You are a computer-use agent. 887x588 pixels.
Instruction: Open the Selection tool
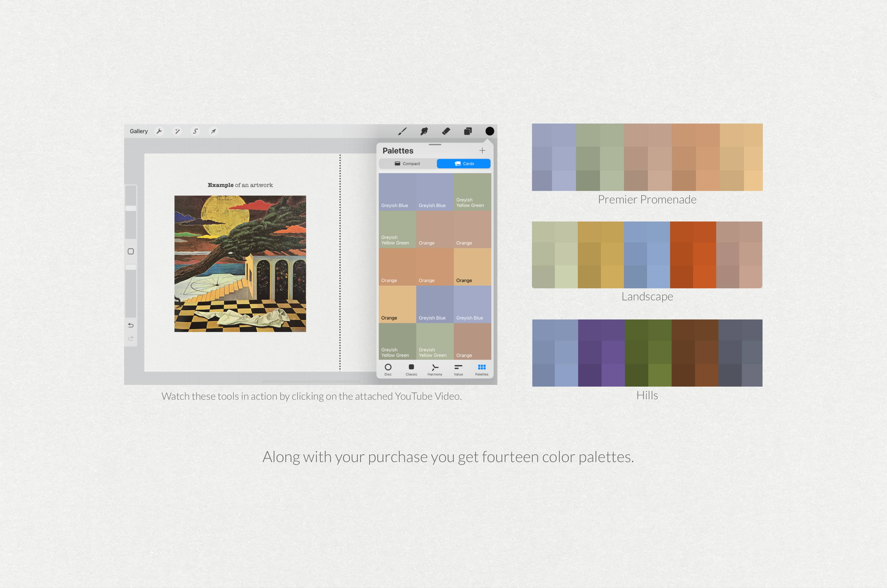point(195,131)
